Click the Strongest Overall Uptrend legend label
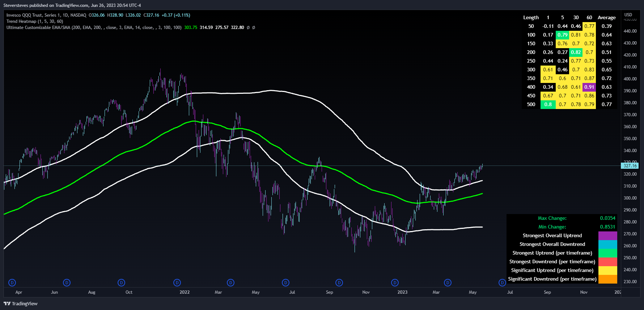The image size is (644, 310). (x=552, y=235)
